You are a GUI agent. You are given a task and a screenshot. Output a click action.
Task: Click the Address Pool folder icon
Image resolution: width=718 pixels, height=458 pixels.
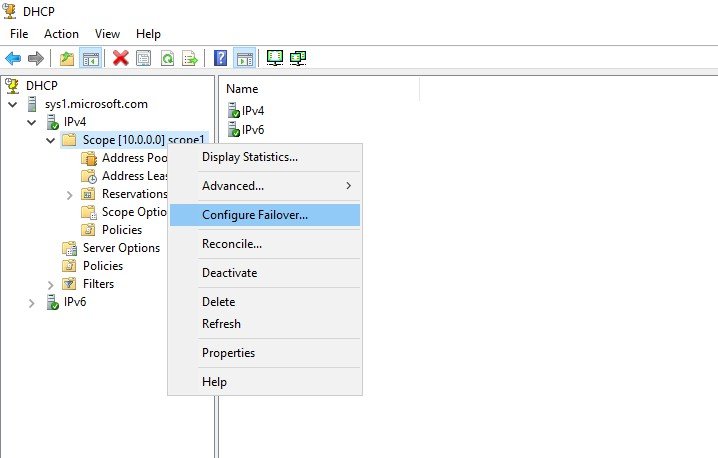click(89, 158)
